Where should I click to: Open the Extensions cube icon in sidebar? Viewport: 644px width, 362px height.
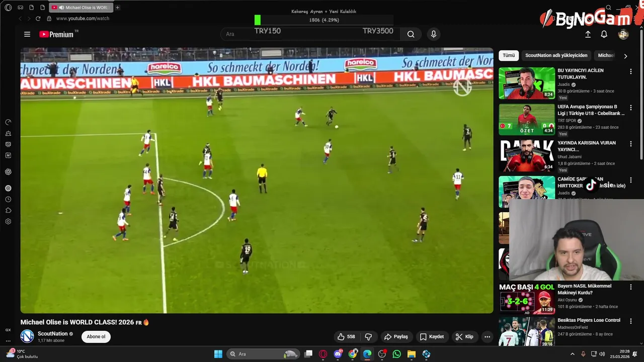pyautogui.click(x=8, y=210)
